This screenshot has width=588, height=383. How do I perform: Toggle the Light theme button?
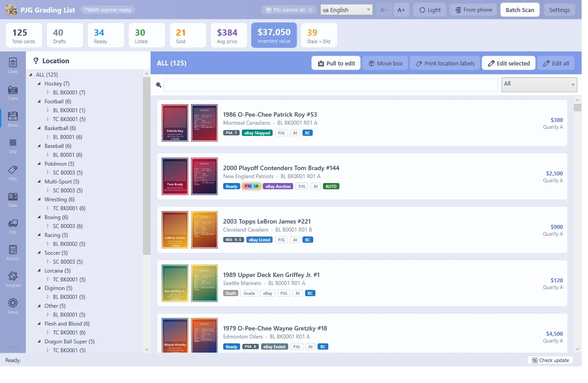[x=430, y=10]
